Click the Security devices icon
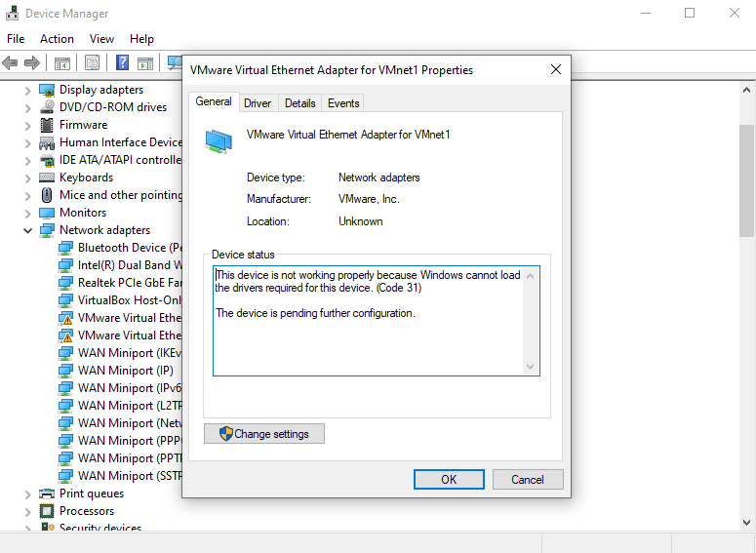756x553 pixels. coord(48,527)
